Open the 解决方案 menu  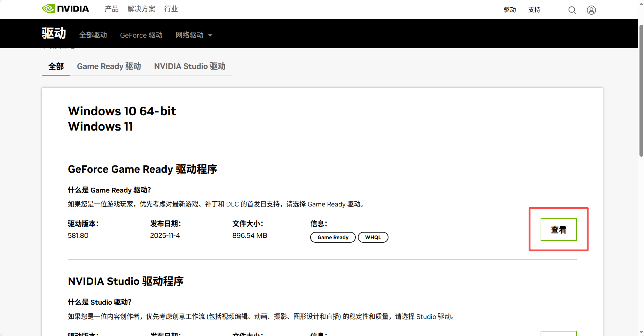(x=141, y=9)
